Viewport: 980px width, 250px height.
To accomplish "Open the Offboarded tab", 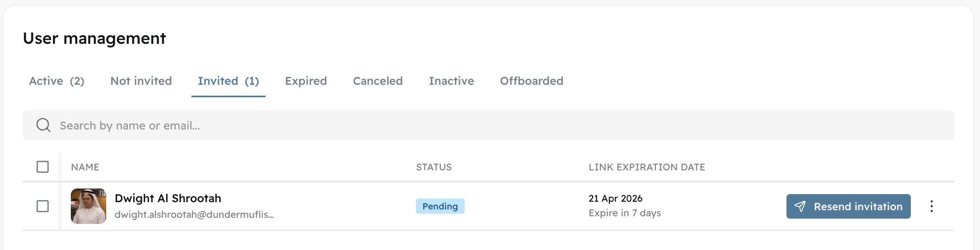I will (531, 81).
